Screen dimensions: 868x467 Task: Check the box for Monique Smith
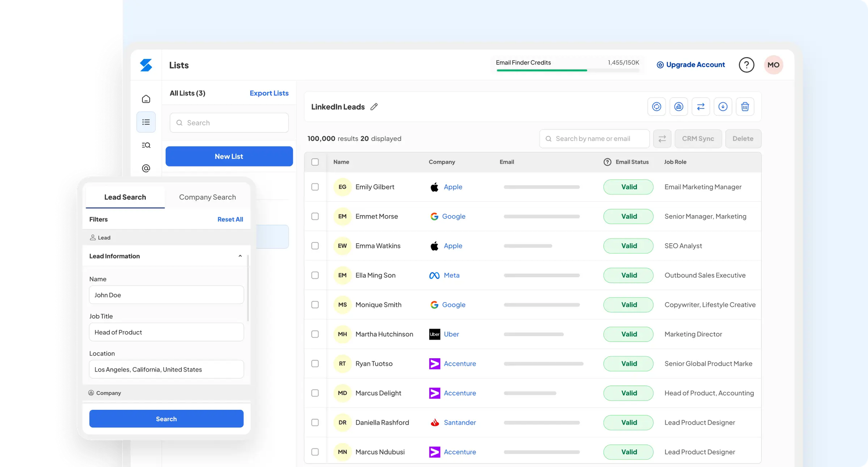[x=315, y=305]
